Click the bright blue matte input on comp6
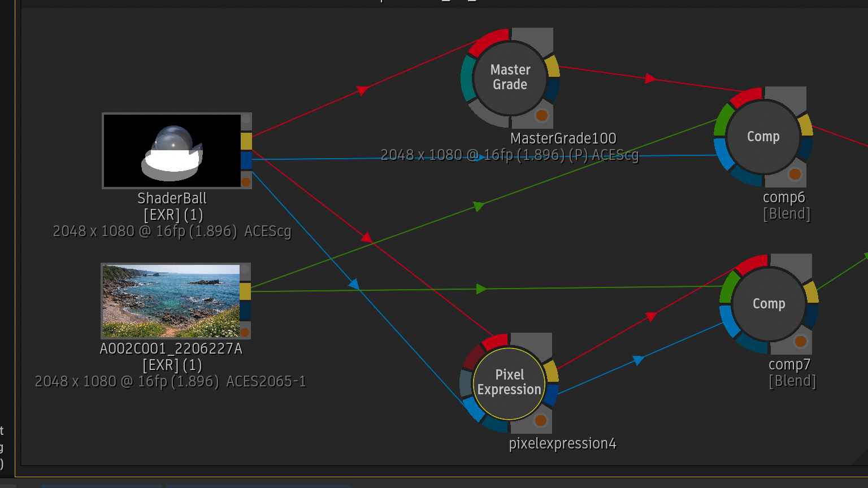The height and width of the screenshot is (488, 868). [723, 153]
